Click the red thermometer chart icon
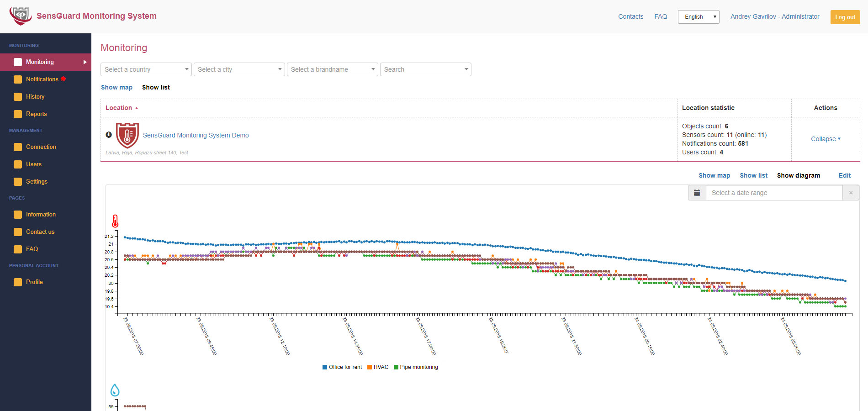Screen dimensions: 868x411 pos(115,221)
